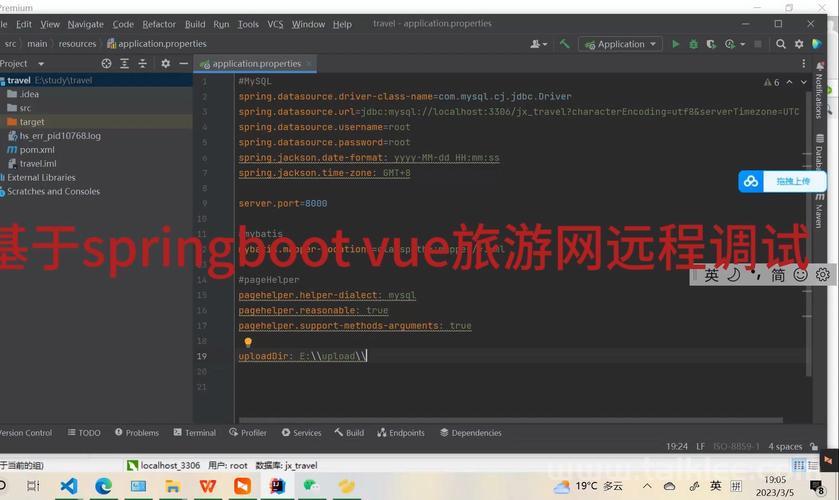This screenshot has height=500, width=839.
Task: Click the 4 spaces indent setting
Action: (x=785, y=446)
